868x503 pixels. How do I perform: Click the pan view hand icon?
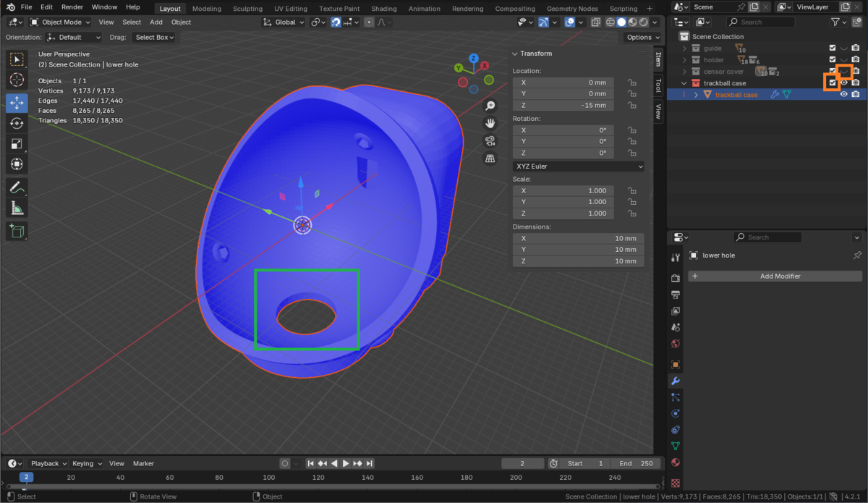pos(490,124)
